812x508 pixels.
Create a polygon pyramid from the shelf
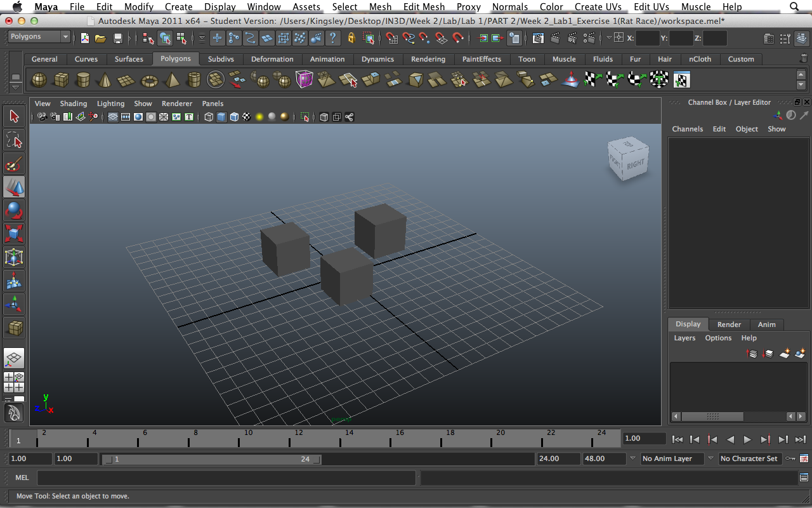coord(171,80)
